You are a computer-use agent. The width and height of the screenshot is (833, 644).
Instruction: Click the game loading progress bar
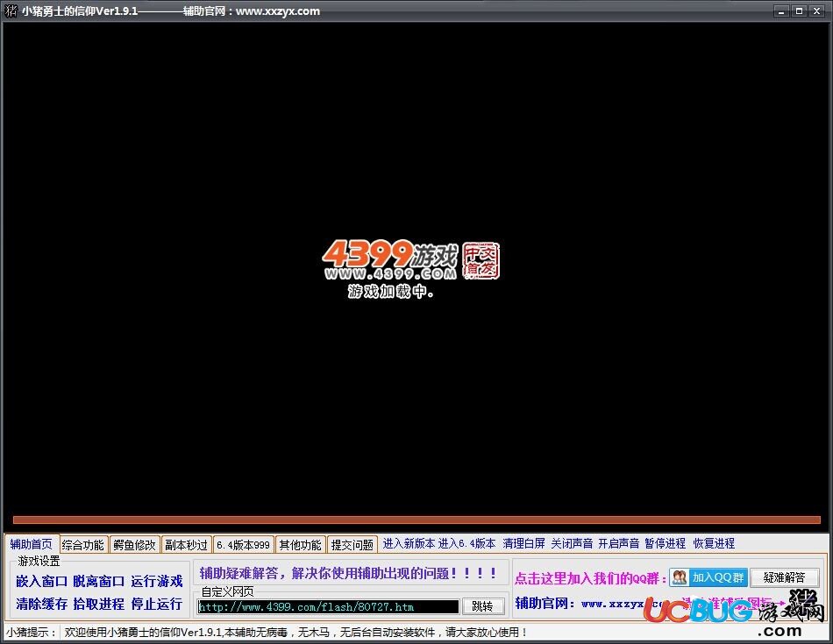pyautogui.click(x=416, y=520)
